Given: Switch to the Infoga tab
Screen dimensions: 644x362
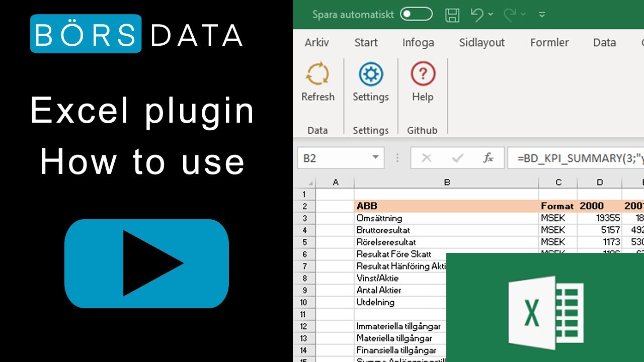Looking at the screenshot, I should [x=418, y=43].
